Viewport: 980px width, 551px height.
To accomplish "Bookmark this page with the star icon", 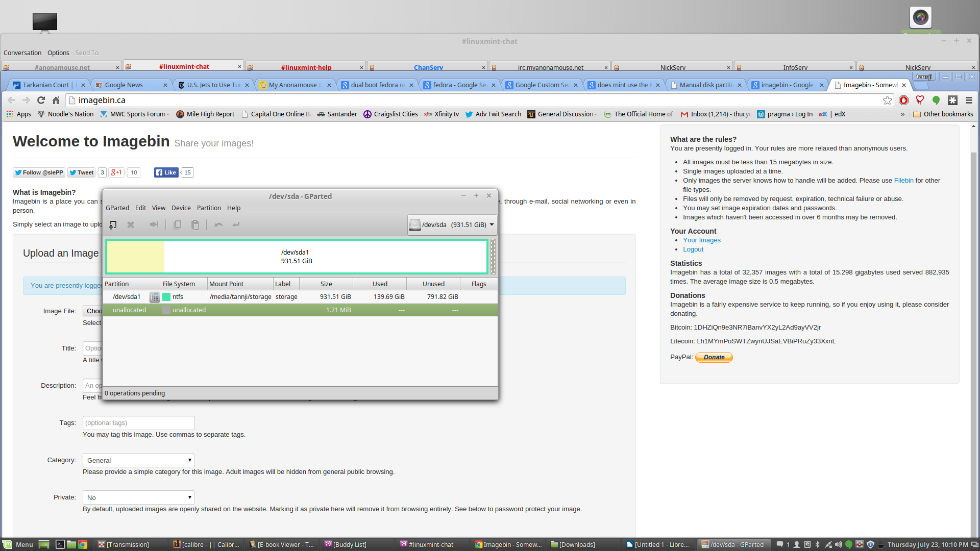I will (x=887, y=101).
